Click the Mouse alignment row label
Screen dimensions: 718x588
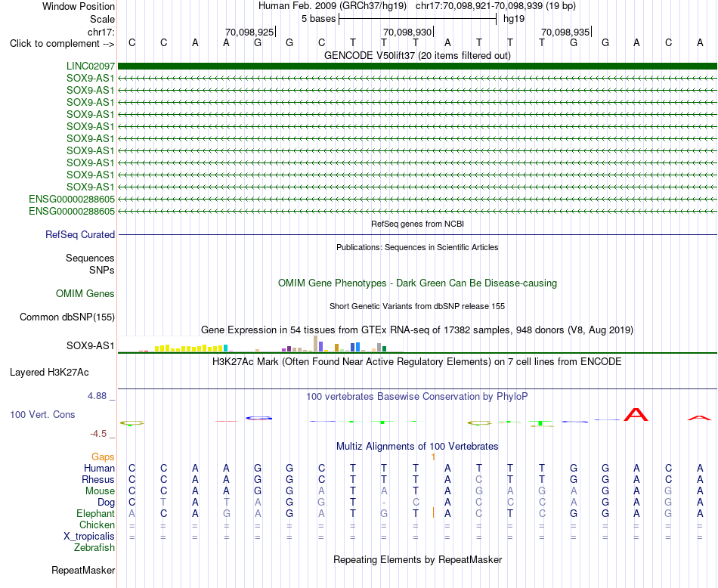100,491
